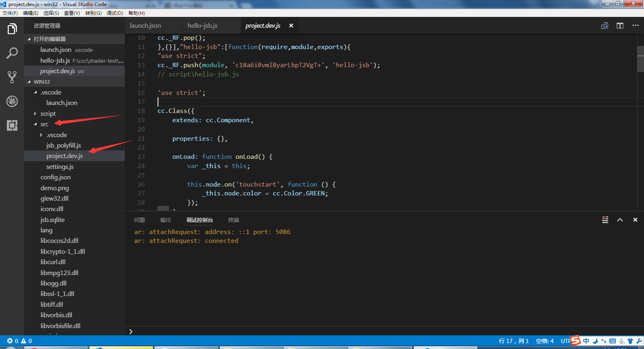The height and width of the screenshot is (349, 644).
Task: Switch to the 输出 panel tab
Action: coord(165,220)
